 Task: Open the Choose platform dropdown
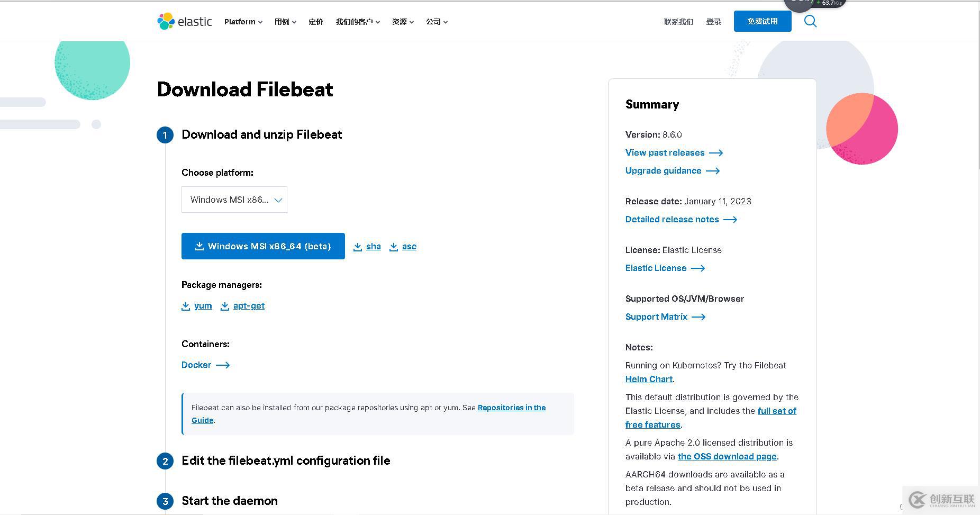234,200
